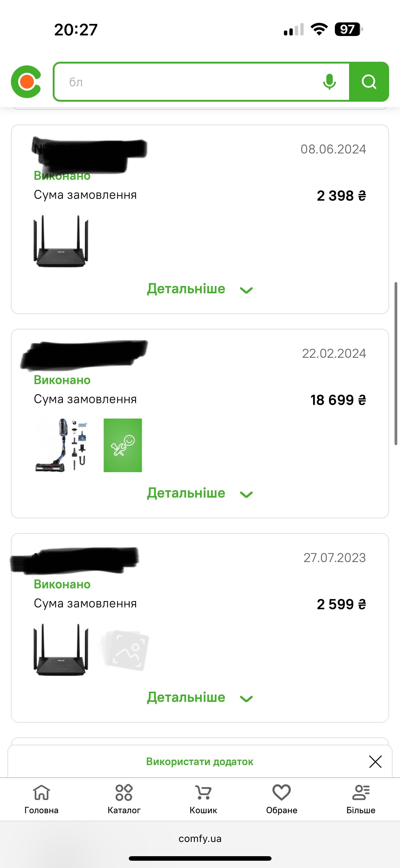Tap the Comfy logo icon
The image size is (400, 868).
[26, 81]
